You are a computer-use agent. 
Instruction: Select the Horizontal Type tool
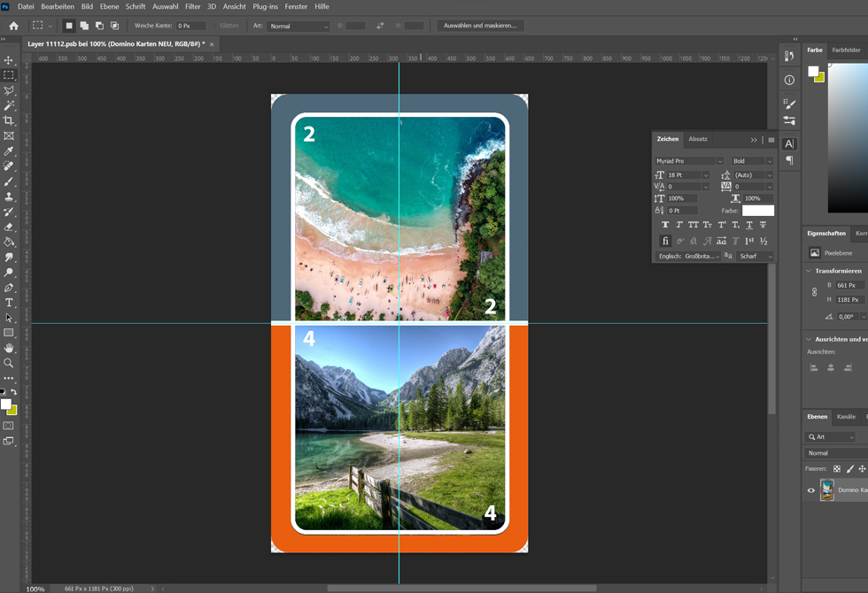pos(9,303)
